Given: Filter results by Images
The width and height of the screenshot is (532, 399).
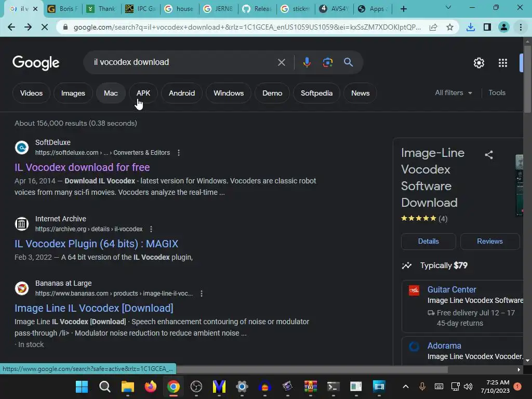Looking at the screenshot, I should pyautogui.click(x=73, y=93).
